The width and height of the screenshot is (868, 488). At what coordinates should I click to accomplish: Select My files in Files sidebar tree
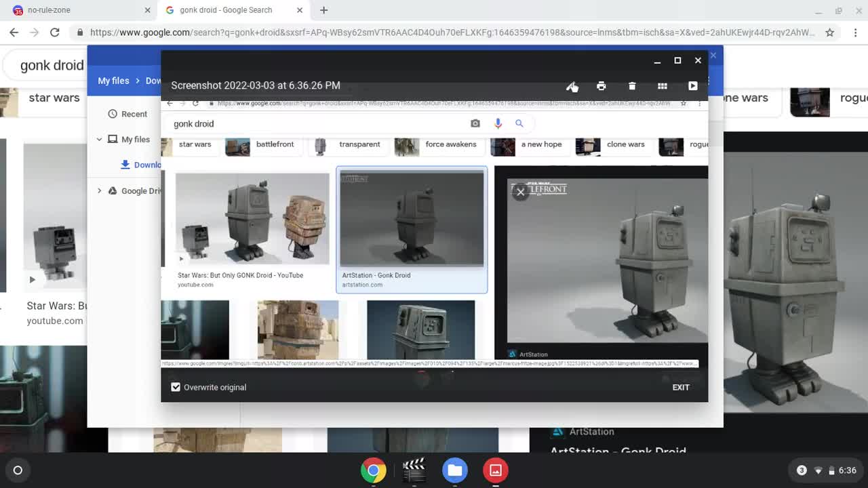(x=136, y=140)
